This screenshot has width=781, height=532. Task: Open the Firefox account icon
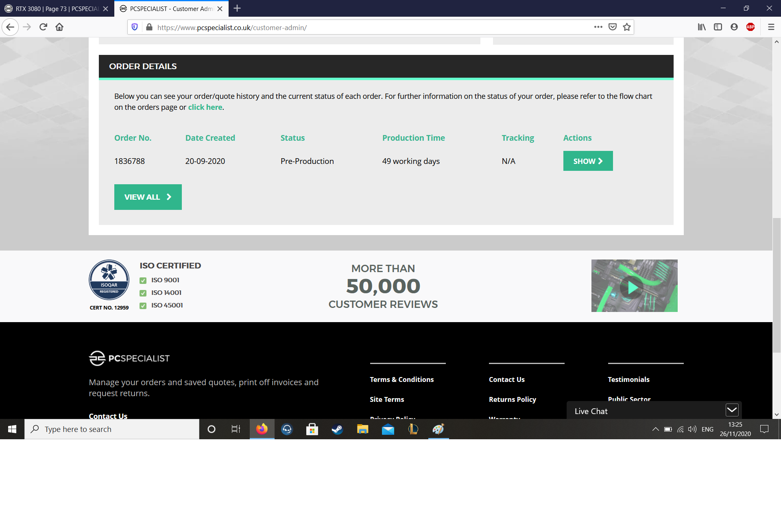click(734, 27)
